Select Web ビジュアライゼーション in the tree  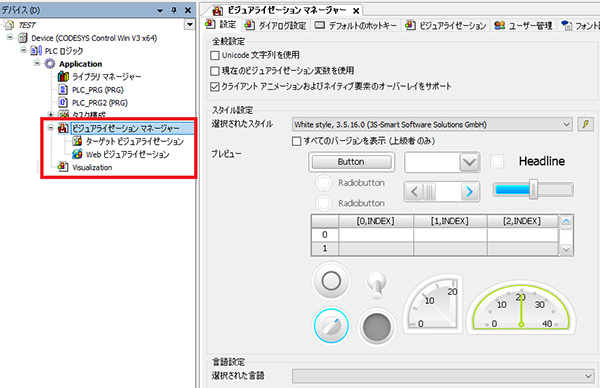point(127,154)
